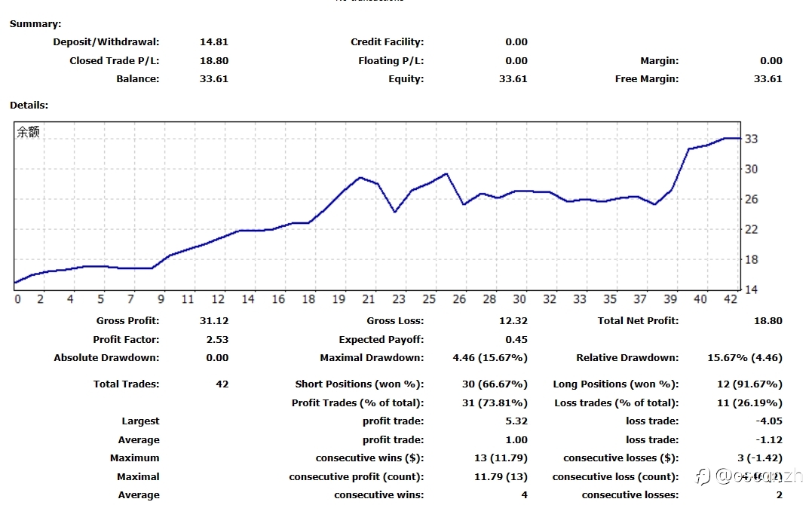Viewport: 812px width, 505px height.
Task: Click the Long Positions value 12 (91.67%)
Action: [x=749, y=384]
